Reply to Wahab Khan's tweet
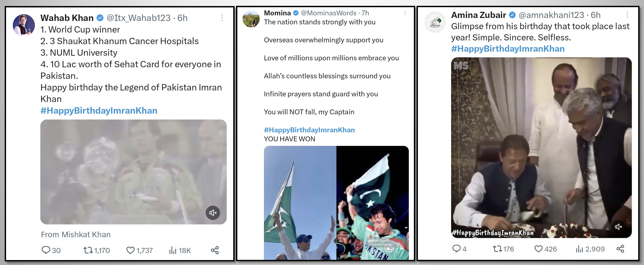This screenshot has height=265, width=644. [x=46, y=250]
